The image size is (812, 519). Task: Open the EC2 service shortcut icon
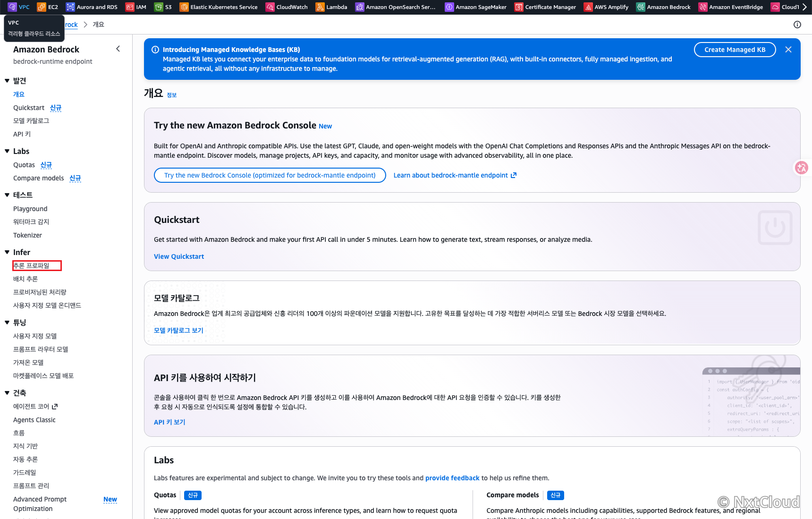[x=42, y=7]
